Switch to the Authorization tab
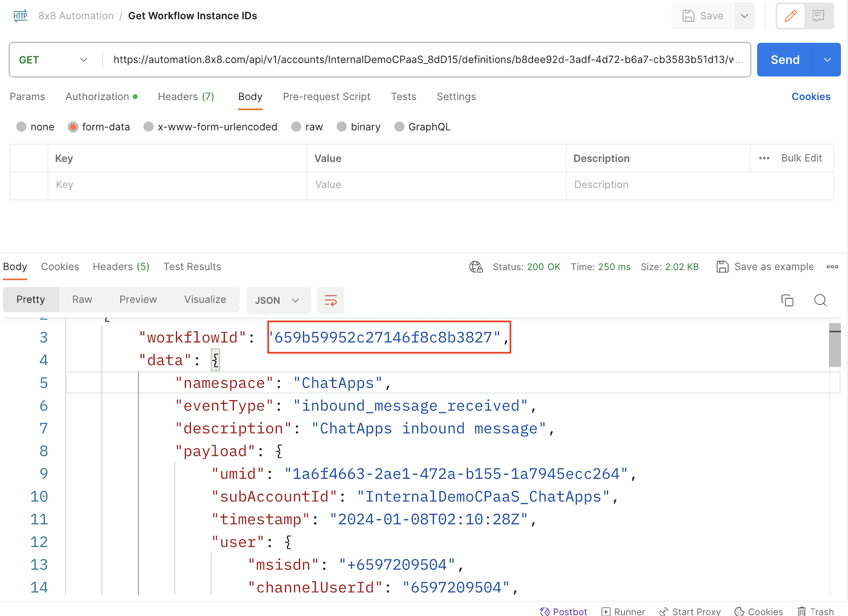The image size is (848, 616). point(98,97)
